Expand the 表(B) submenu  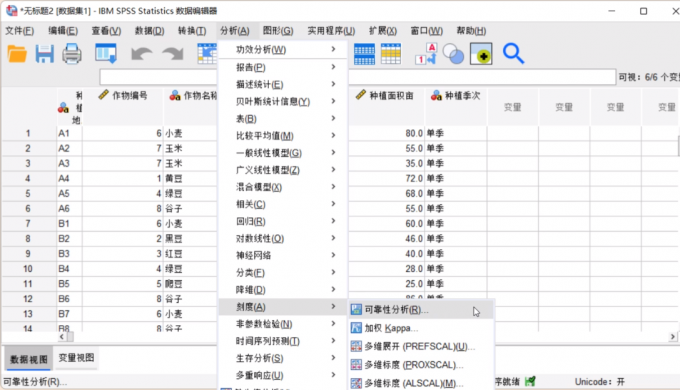tap(283, 118)
